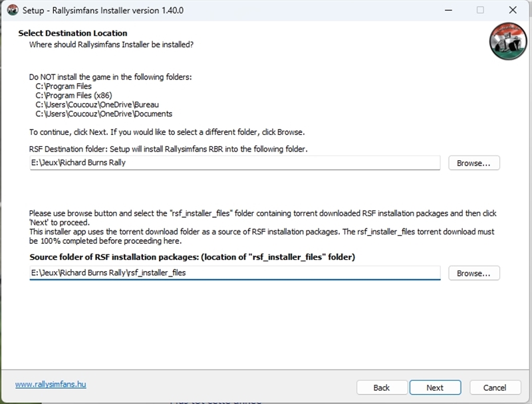This screenshot has height=404, width=532.
Task: Click the Rallysimfans logo in the top-right corner
Action: pyautogui.click(x=507, y=41)
